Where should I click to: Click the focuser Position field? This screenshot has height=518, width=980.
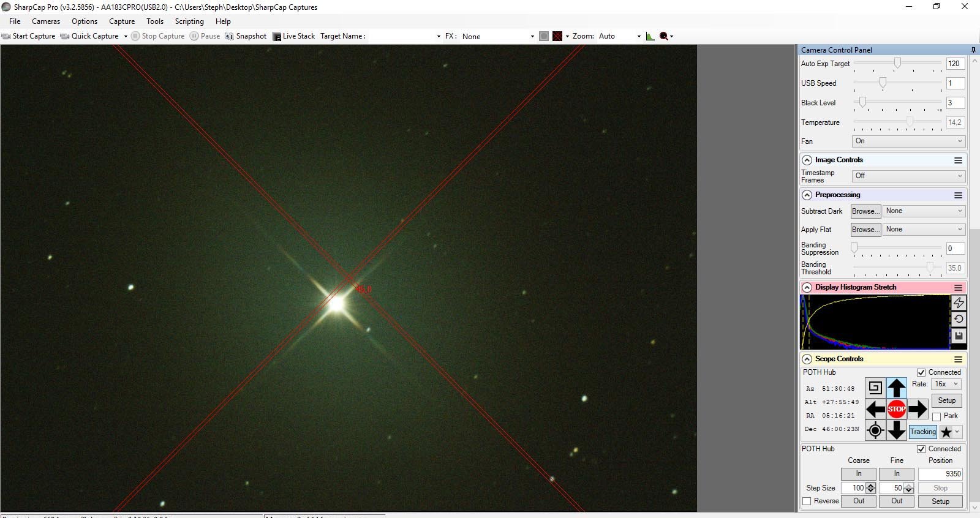(x=940, y=474)
